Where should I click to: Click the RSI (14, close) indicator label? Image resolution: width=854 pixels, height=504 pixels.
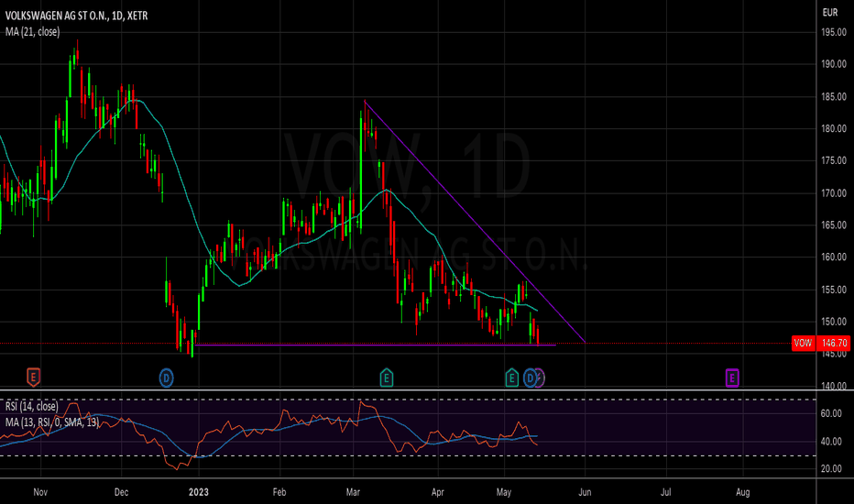[31, 407]
